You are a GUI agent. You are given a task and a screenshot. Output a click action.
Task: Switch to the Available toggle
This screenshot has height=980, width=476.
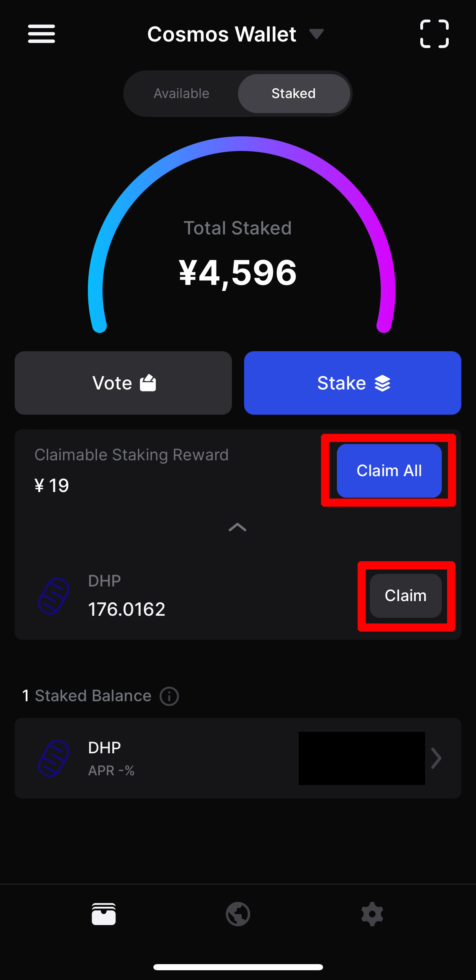click(181, 94)
